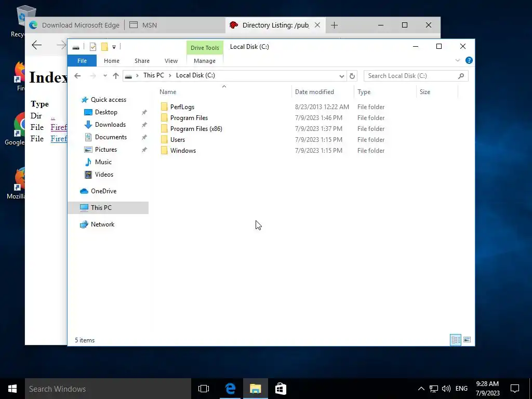Open Documents in the navigation pane

coord(111,137)
